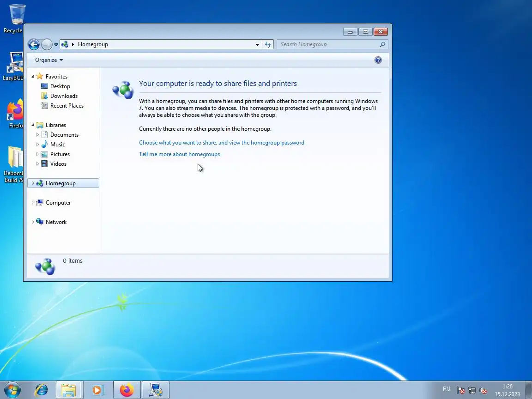Expand the Network node

[33, 222]
